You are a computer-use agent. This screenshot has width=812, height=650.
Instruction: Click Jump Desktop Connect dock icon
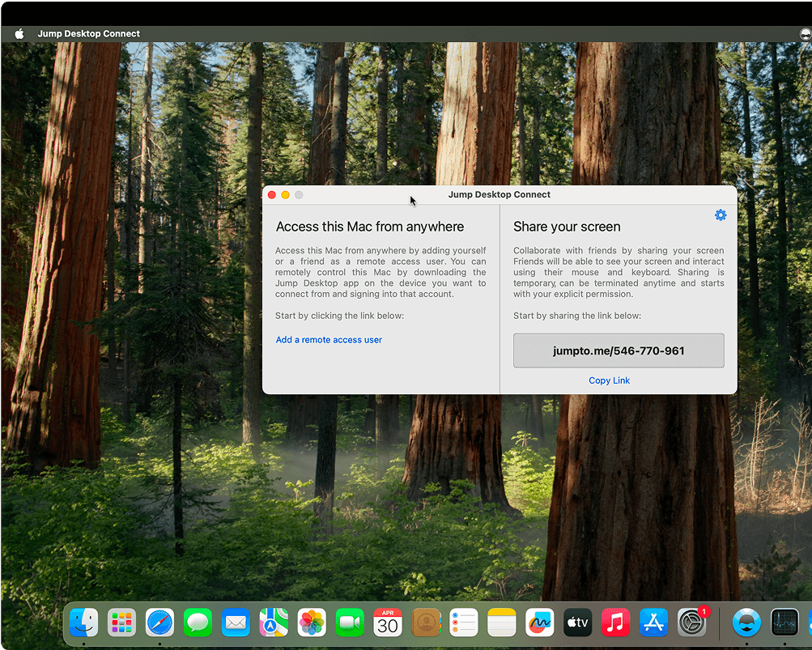coord(746,622)
